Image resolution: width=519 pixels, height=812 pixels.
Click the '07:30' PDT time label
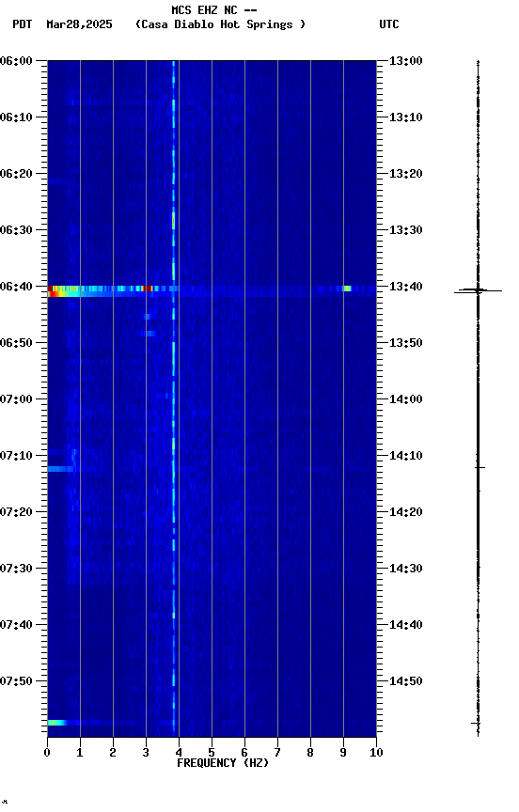[x=16, y=569]
